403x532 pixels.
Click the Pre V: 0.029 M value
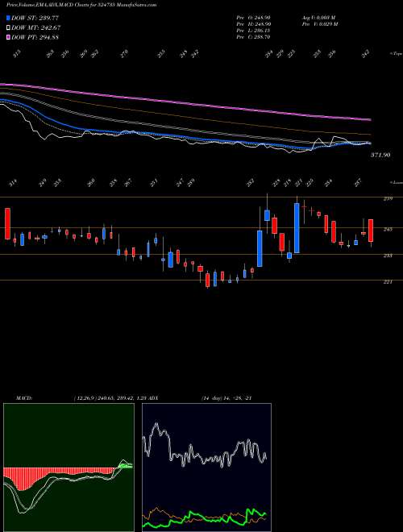pos(318,23)
